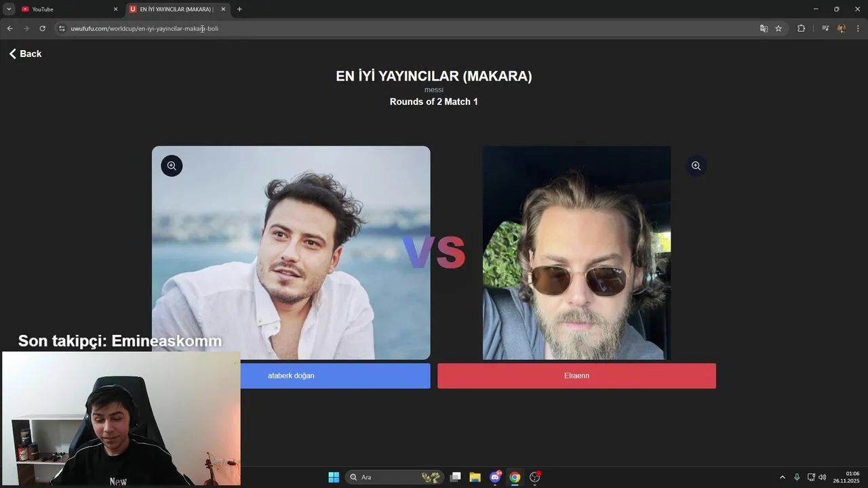Click the browser back arrow
Screen dimensions: 868x488
pyautogui.click(x=9, y=28)
